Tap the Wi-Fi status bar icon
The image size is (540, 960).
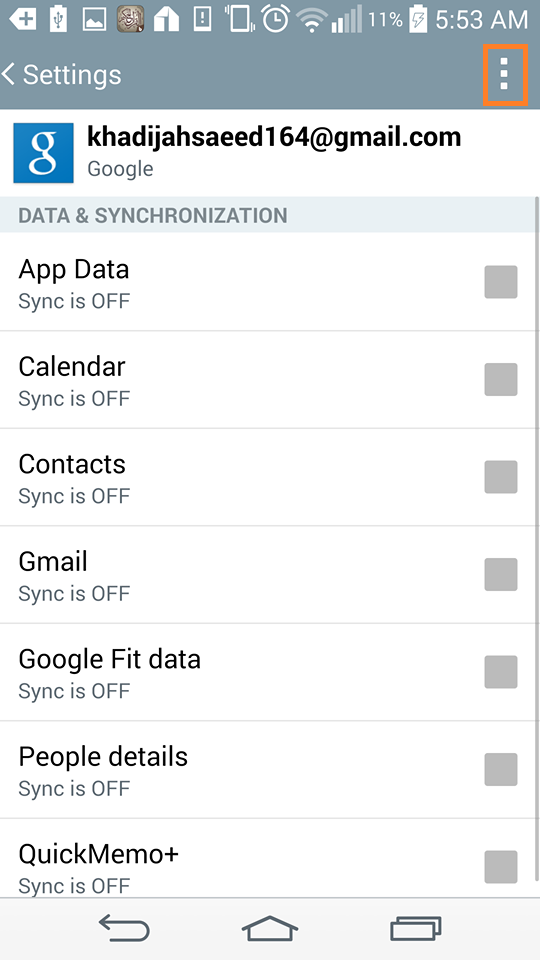[311, 20]
